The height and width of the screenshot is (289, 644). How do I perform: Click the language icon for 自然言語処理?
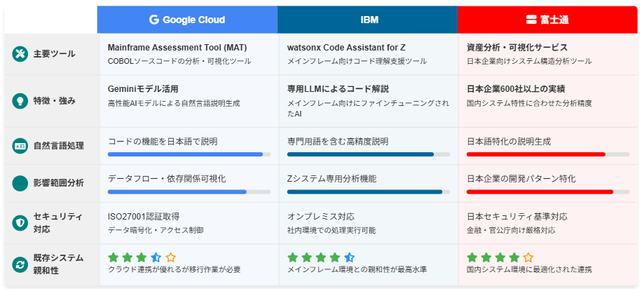[20, 145]
